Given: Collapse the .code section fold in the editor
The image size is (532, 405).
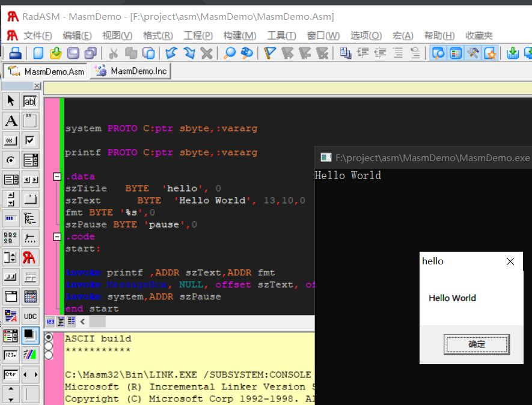Looking at the screenshot, I should tap(57, 236).
